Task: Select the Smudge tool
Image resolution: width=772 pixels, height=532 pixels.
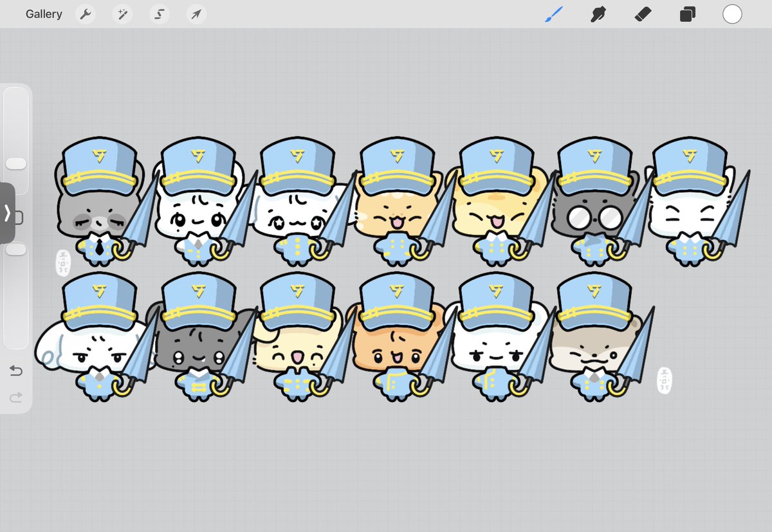Action: click(x=598, y=14)
